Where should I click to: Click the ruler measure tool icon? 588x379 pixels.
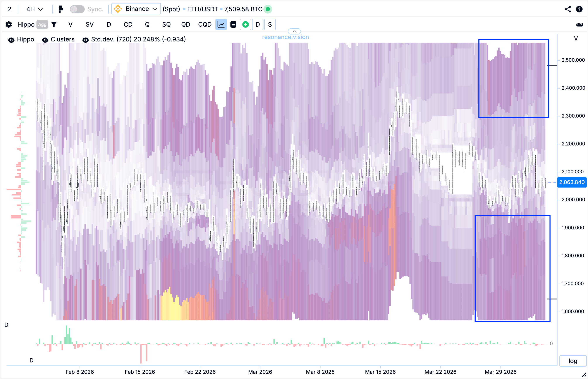point(579,25)
